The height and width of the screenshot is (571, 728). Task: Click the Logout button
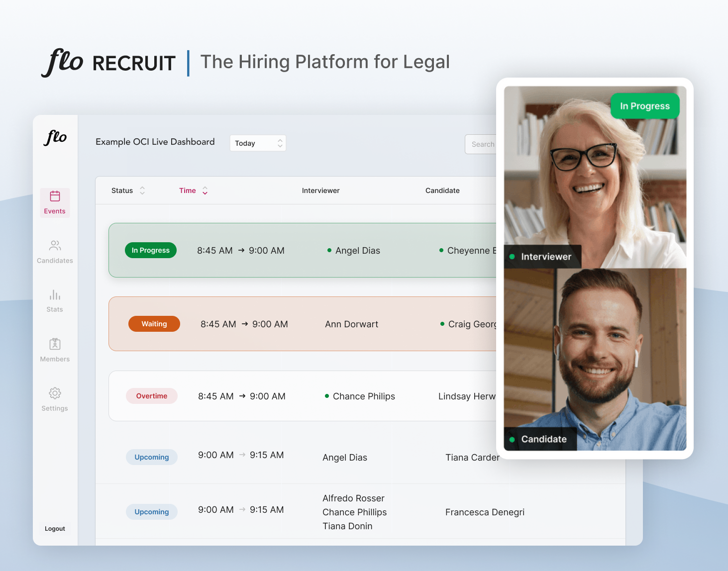(54, 528)
